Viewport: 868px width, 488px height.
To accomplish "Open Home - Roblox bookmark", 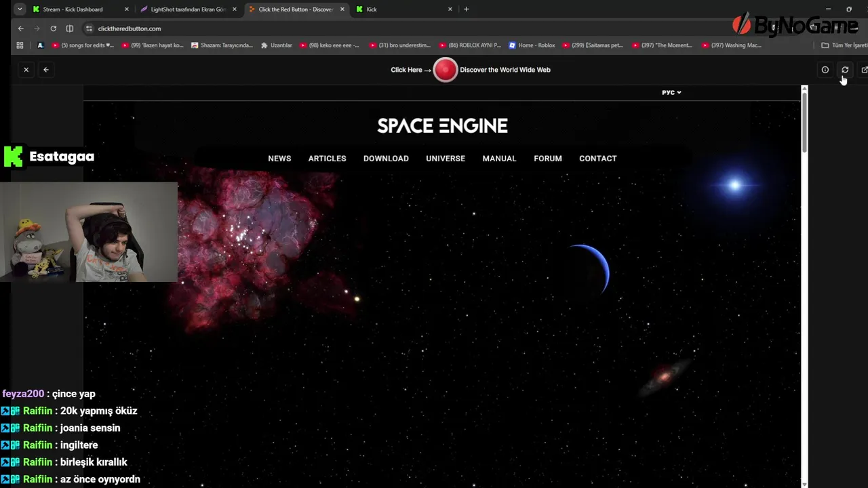I will 532,45.
